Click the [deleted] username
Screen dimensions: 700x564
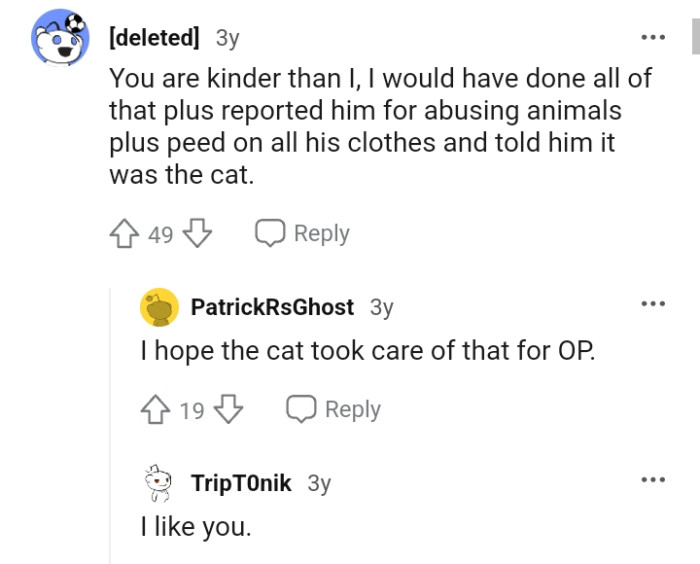click(154, 39)
